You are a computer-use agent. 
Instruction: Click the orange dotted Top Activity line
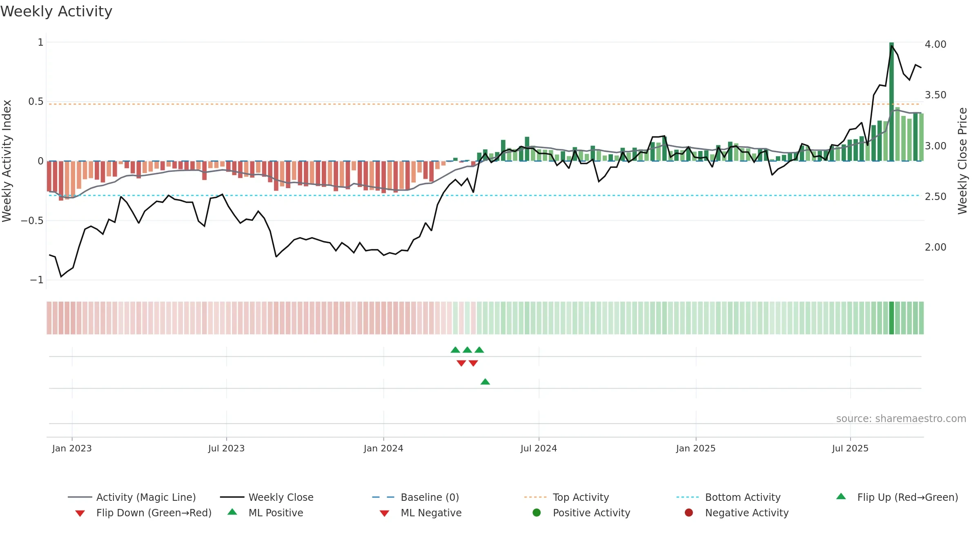coord(485,104)
